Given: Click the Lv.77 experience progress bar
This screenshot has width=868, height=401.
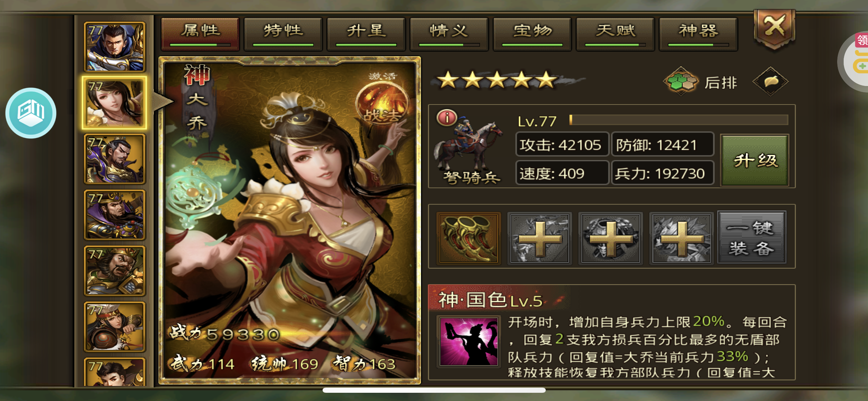Looking at the screenshot, I should point(679,120).
